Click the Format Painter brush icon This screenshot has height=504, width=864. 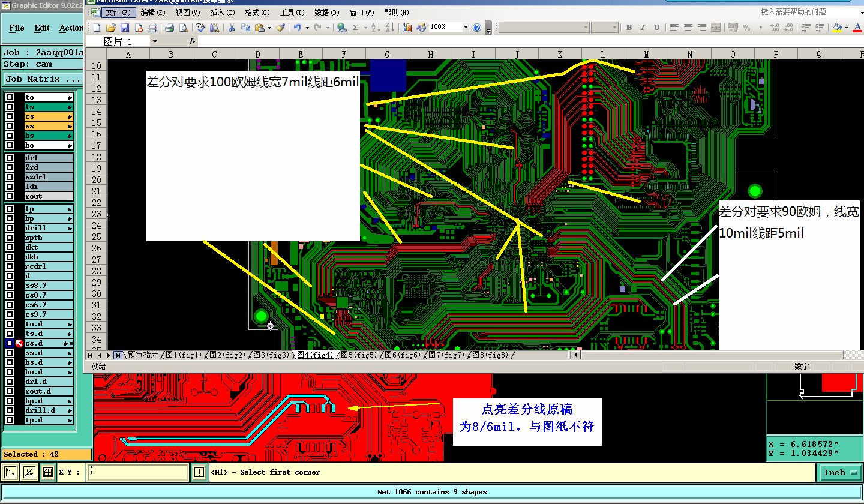[281, 28]
